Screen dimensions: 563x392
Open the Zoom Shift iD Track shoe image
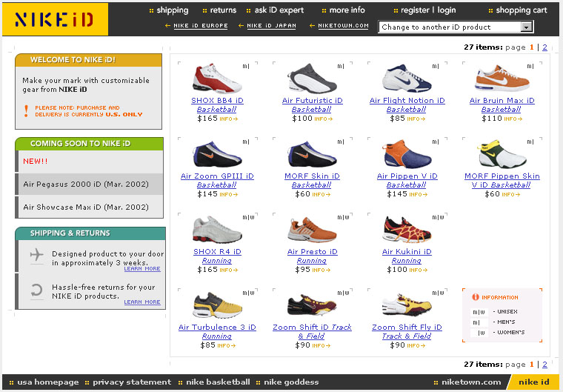pos(312,305)
